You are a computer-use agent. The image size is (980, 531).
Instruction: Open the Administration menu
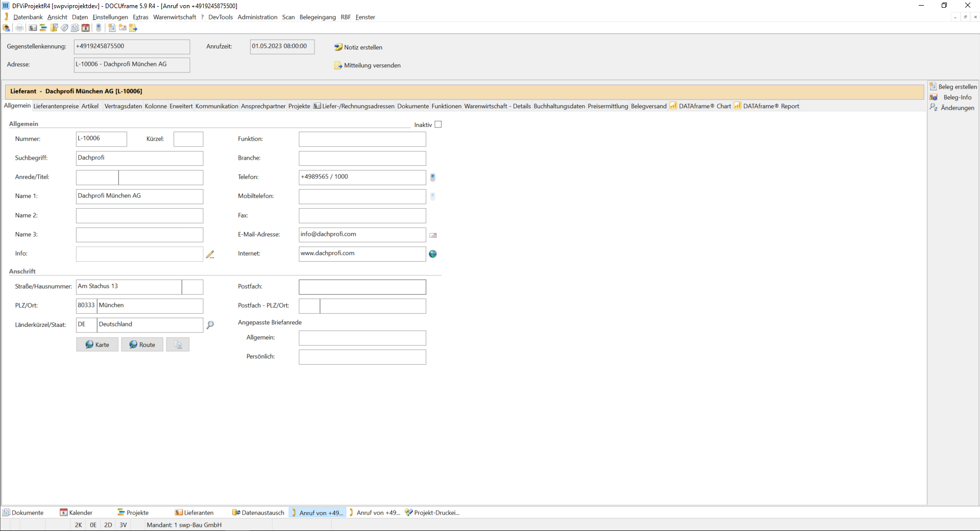pos(257,17)
